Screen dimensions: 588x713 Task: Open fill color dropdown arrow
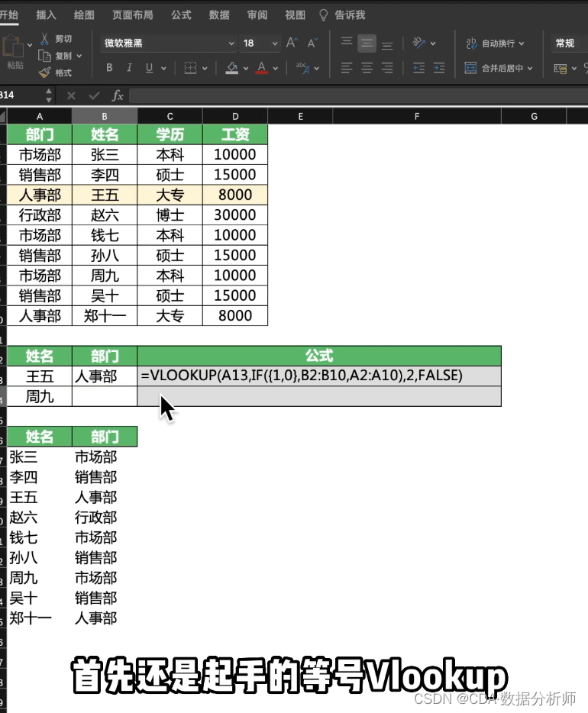coord(246,68)
